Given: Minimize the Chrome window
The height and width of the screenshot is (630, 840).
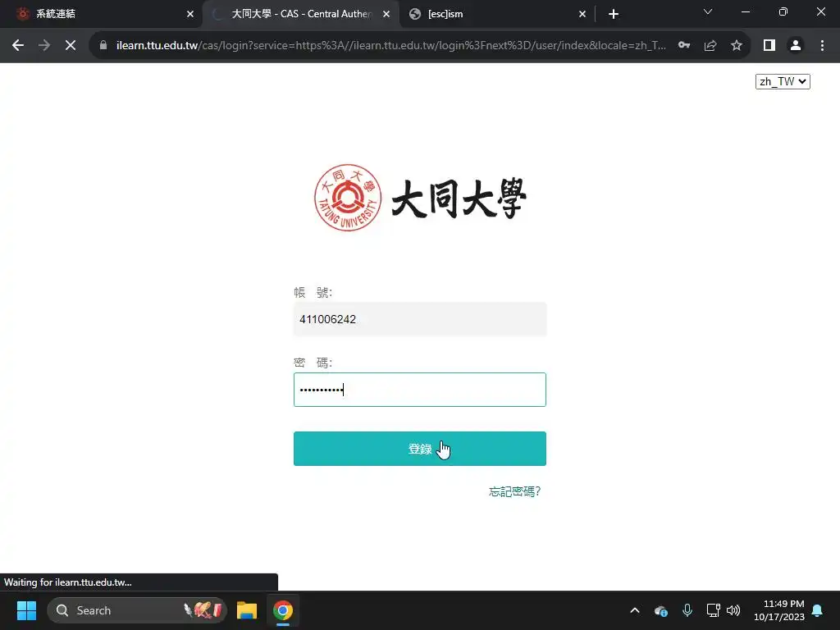Looking at the screenshot, I should click(745, 11).
